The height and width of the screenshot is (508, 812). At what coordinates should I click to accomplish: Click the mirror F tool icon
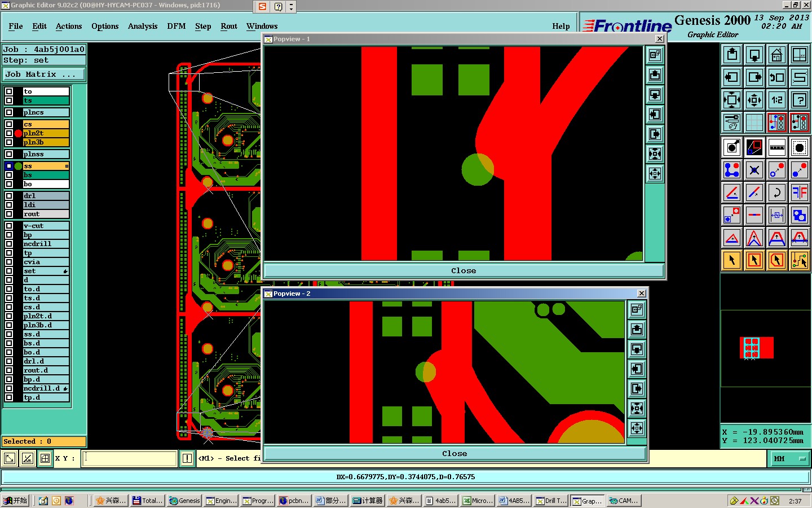800,192
